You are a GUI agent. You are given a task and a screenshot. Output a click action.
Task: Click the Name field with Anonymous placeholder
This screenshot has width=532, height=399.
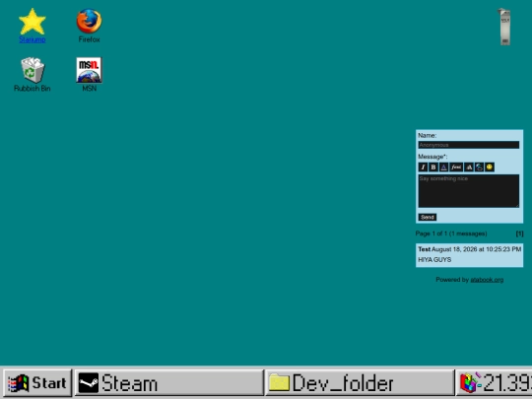(x=469, y=145)
